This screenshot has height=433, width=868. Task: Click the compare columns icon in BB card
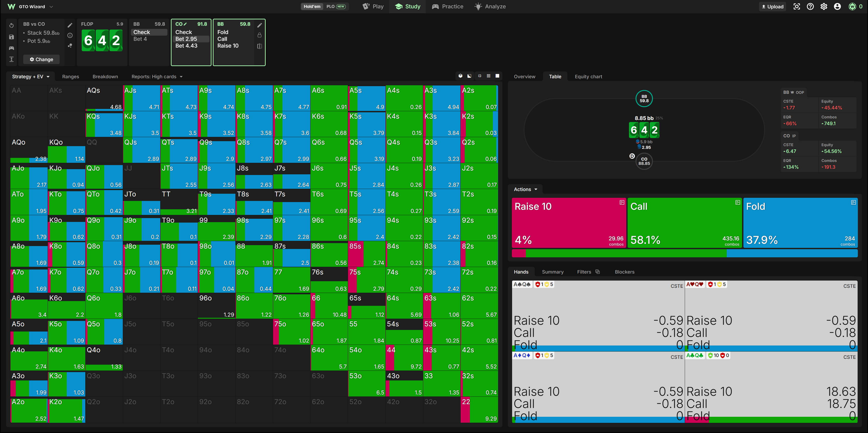tap(260, 46)
